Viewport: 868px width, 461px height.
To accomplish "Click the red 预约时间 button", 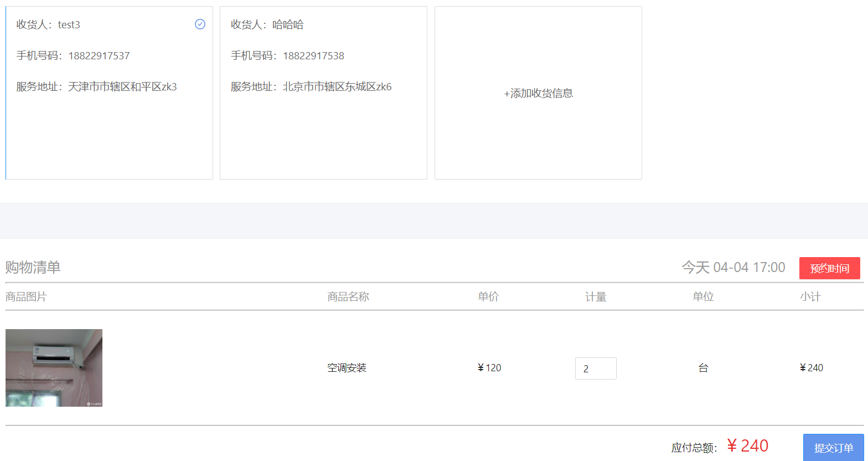I will click(x=829, y=268).
